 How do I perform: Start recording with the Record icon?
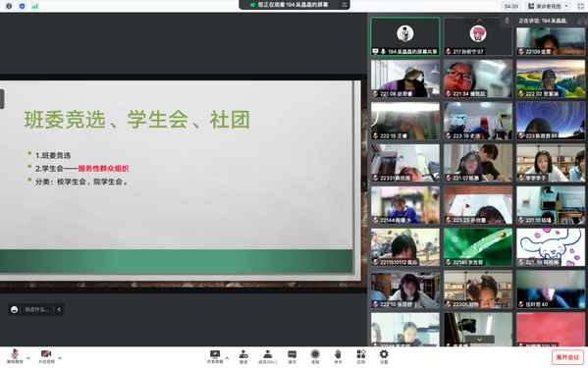click(315, 357)
